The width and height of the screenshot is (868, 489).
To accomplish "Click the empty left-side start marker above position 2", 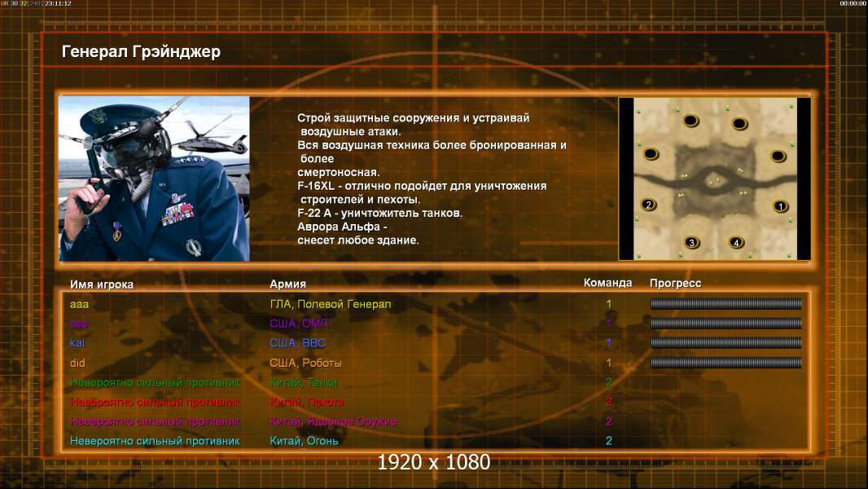I will (651, 153).
